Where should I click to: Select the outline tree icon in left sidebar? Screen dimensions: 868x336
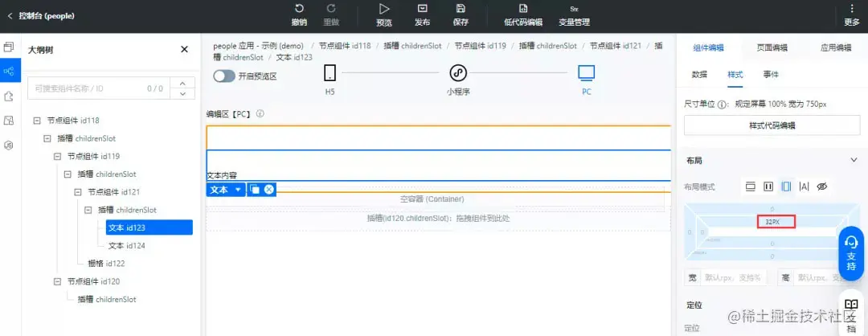[x=9, y=71]
